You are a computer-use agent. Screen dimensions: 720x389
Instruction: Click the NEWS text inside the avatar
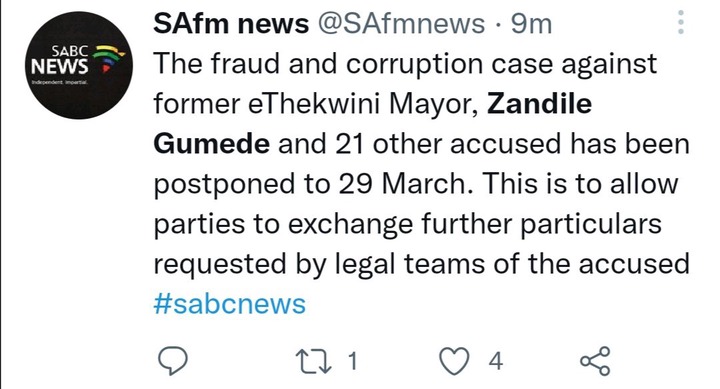pos(59,67)
